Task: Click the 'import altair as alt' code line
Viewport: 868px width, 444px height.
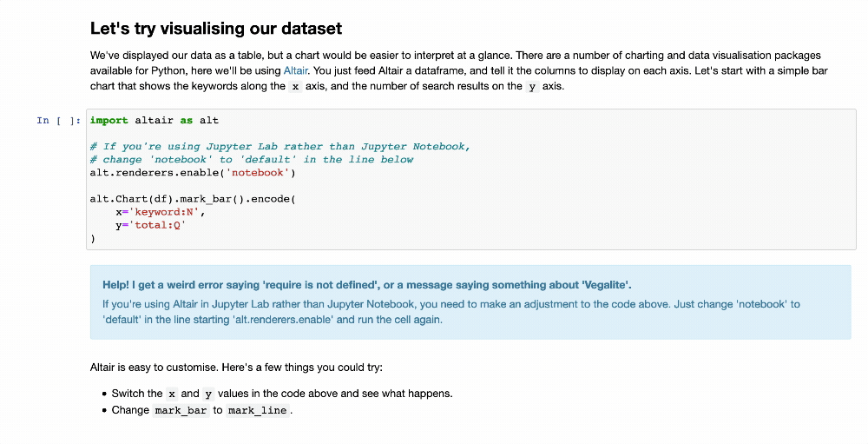Action: coord(154,120)
